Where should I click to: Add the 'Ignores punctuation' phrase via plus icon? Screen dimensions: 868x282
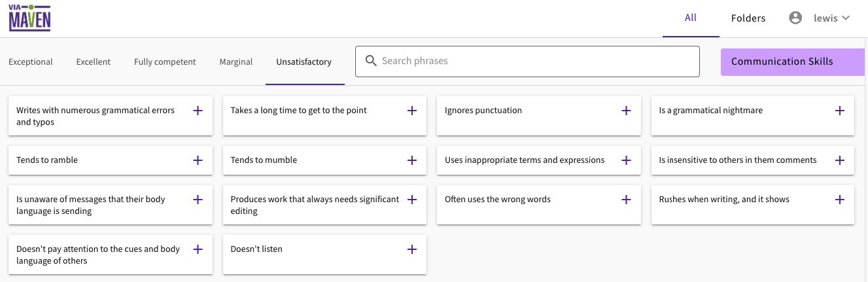pyautogui.click(x=626, y=111)
